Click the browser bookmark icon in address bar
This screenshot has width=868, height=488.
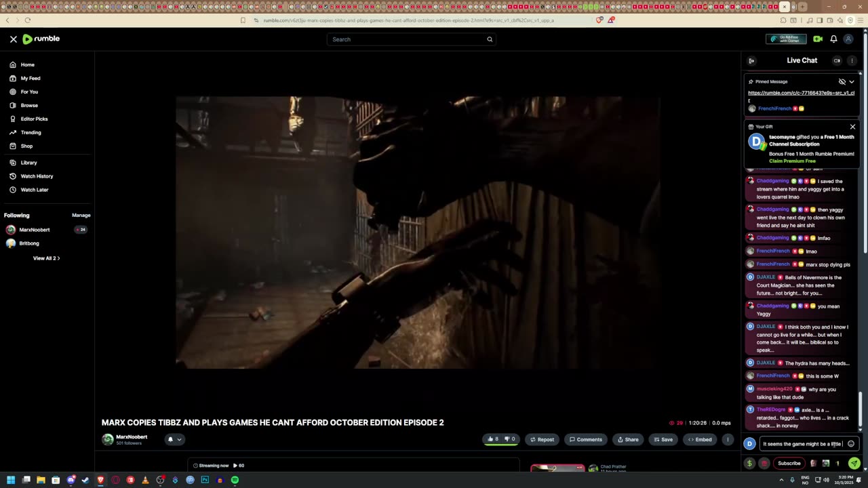tap(243, 20)
